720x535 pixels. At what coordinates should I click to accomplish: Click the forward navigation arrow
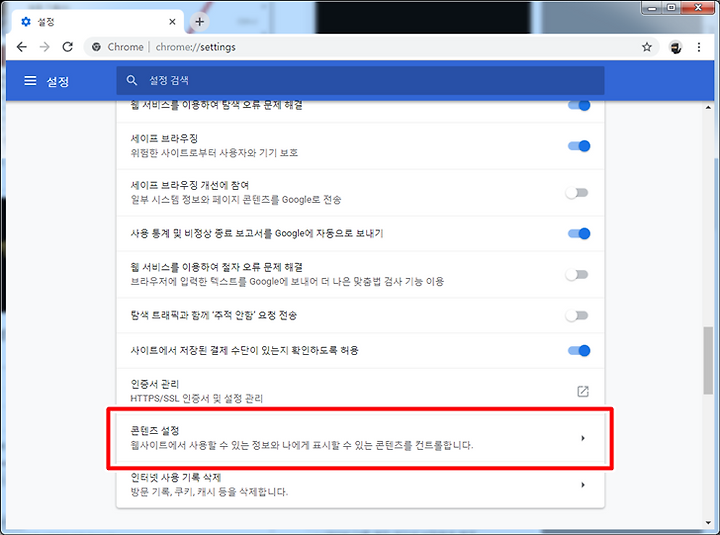pos(45,47)
